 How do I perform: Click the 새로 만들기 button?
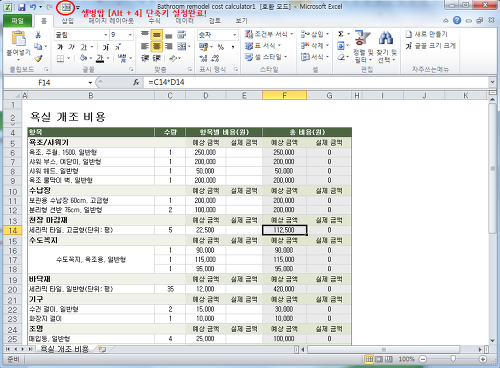click(426, 34)
